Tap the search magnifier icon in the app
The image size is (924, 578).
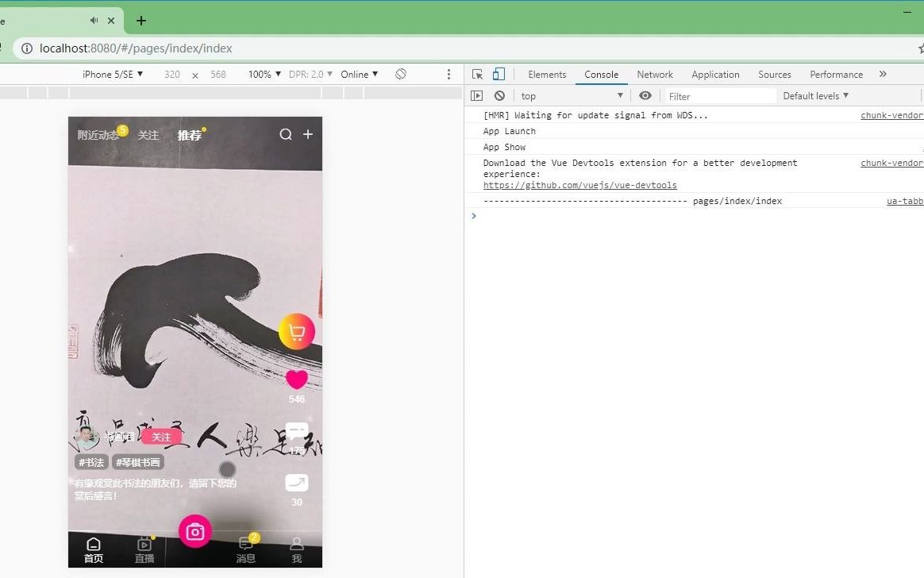click(x=286, y=135)
